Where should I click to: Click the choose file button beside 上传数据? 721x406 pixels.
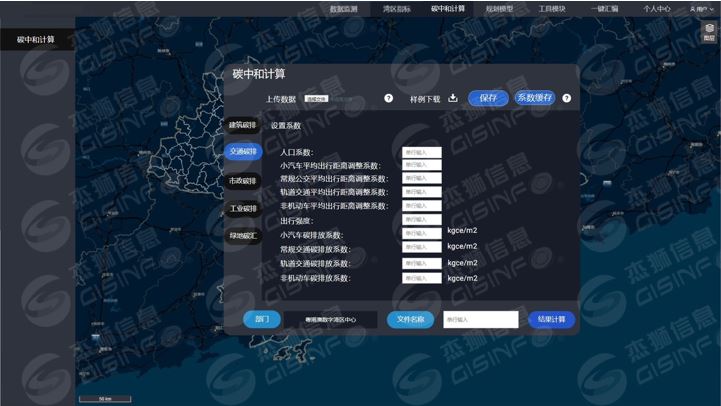coord(316,98)
